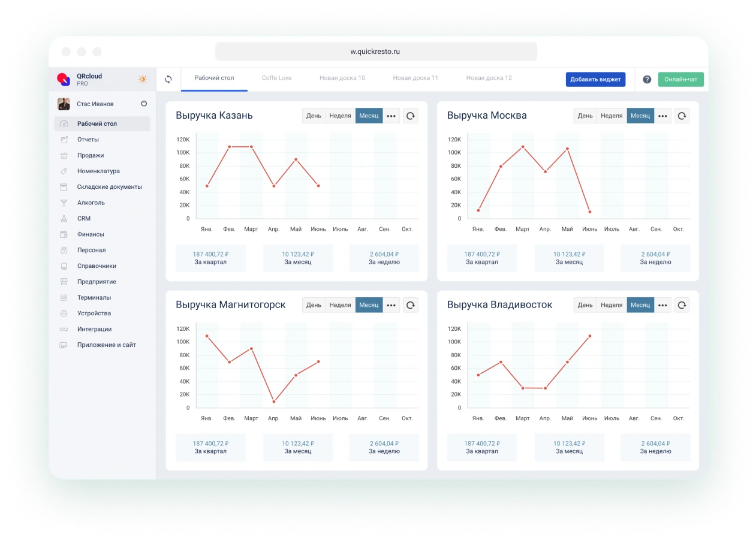Open three-dot menu in Выручка Владивосток widget

662,305
